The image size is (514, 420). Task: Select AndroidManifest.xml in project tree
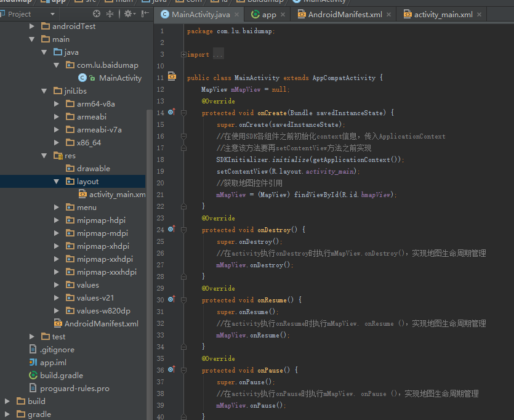(x=96, y=324)
